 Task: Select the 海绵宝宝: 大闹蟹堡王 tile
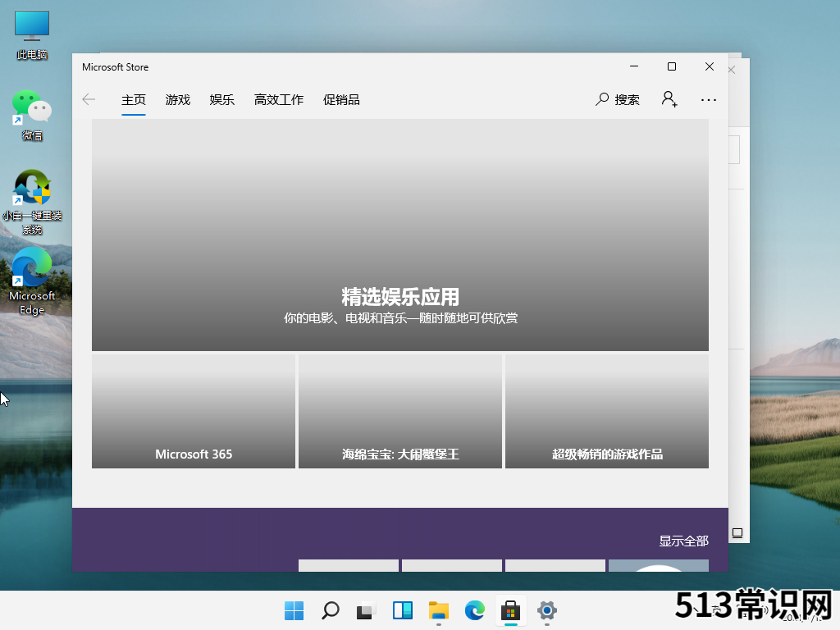399,412
